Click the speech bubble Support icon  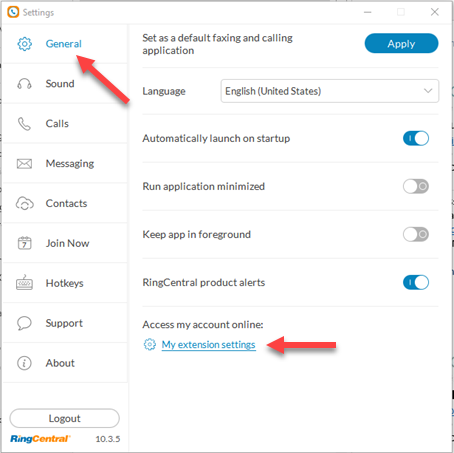24,323
